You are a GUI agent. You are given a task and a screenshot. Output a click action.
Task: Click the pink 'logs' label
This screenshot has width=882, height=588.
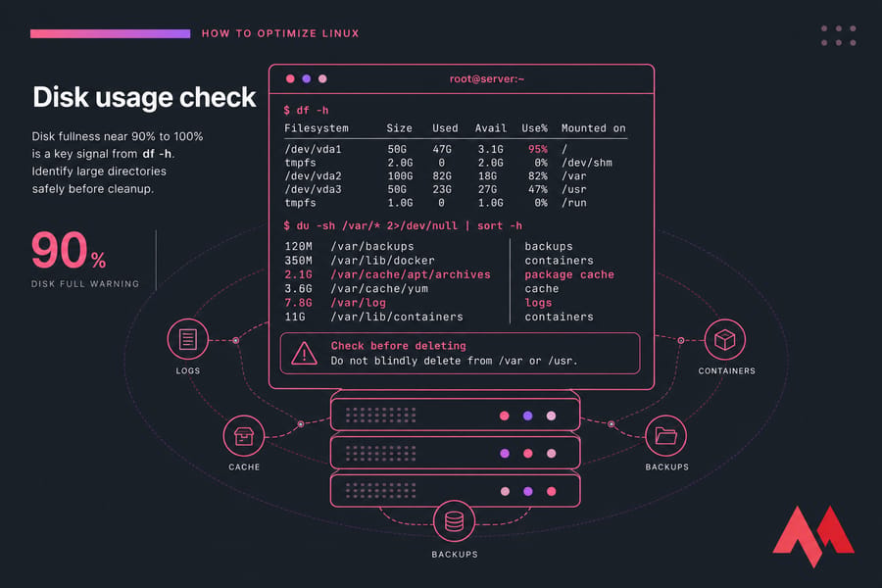click(x=538, y=303)
